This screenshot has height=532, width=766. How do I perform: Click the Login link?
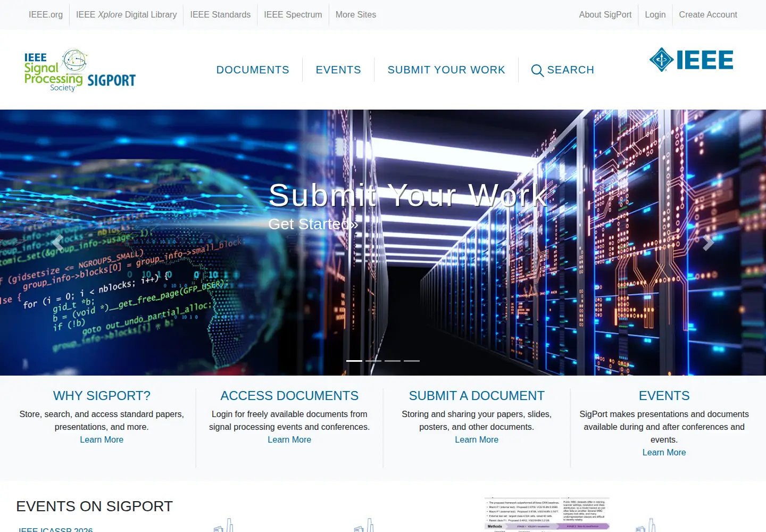click(655, 15)
